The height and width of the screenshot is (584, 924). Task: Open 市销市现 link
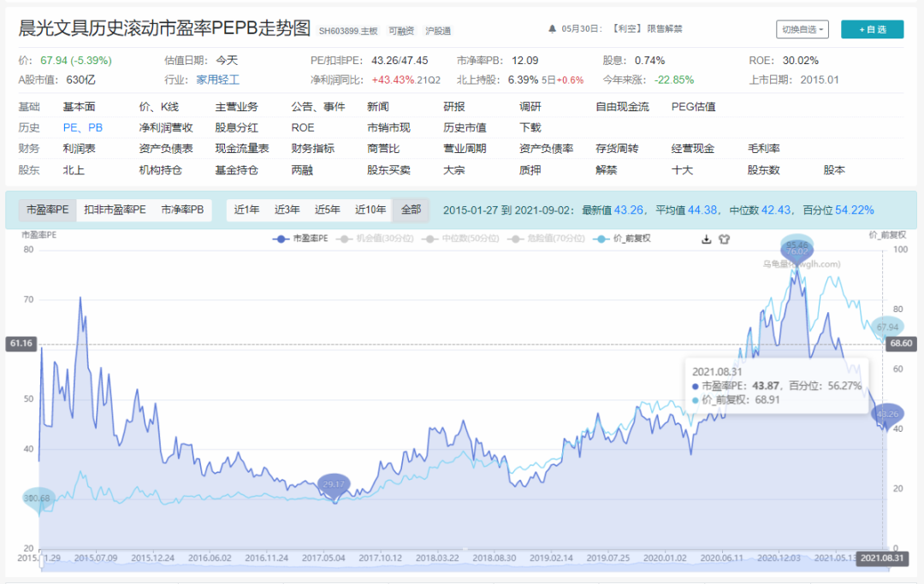pos(388,127)
